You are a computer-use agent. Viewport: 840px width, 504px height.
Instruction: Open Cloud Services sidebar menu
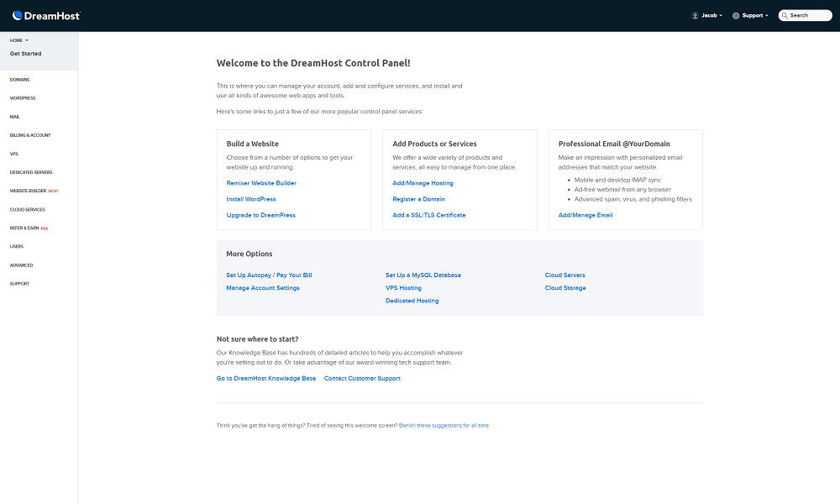tap(28, 209)
